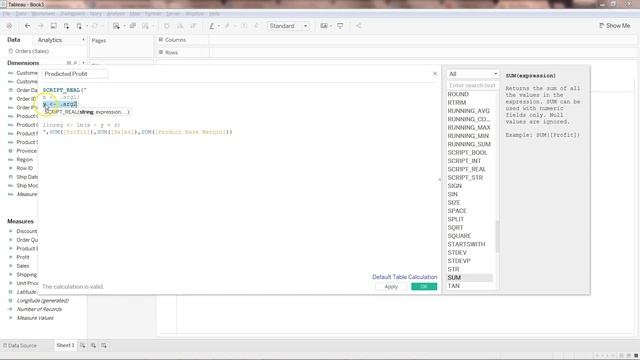
Task: Swap rows and columns icon
Action: coord(167,26)
